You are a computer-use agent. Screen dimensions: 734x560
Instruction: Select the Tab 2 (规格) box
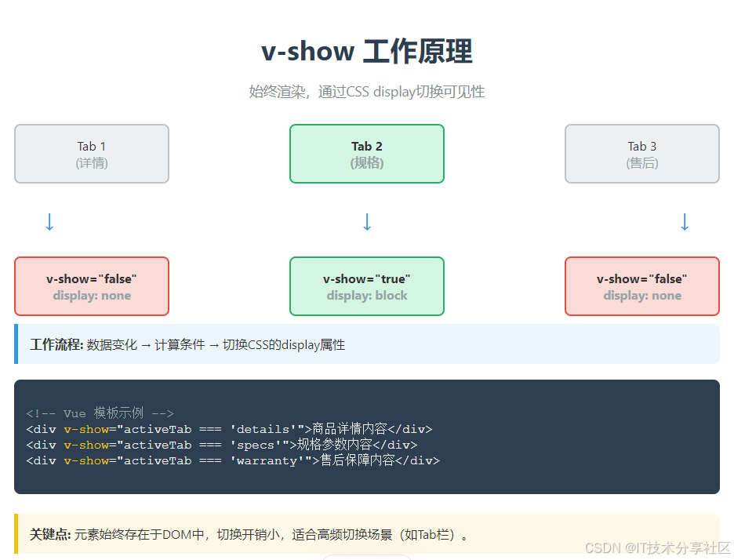pyautogui.click(x=367, y=154)
